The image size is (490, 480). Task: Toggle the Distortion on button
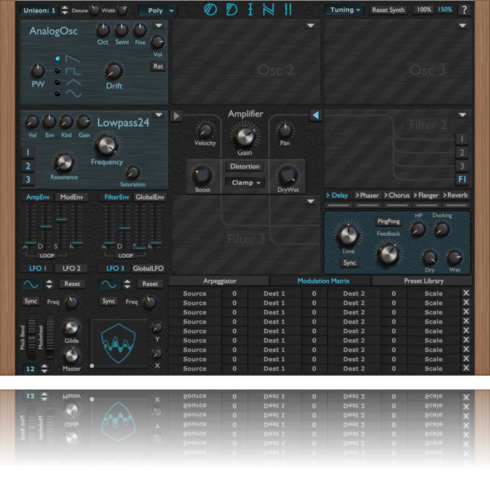245,166
